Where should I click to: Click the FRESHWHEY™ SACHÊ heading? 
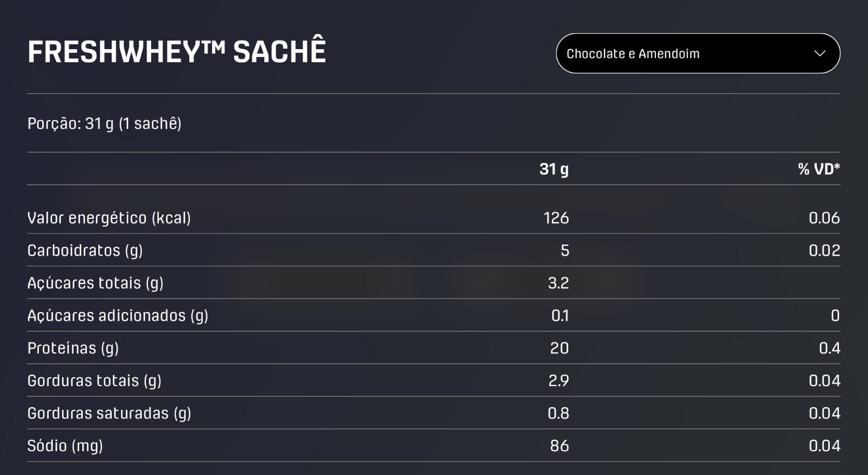[x=176, y=52]
